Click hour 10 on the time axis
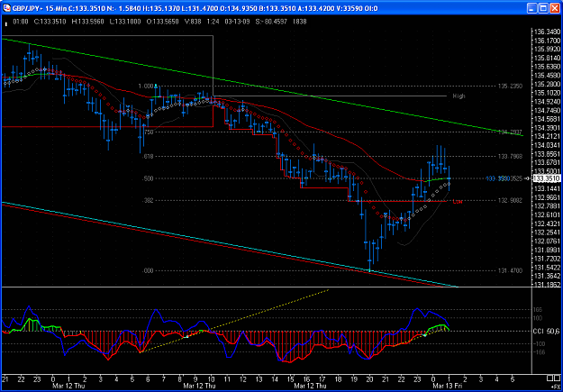This screenshot has height=392, width=563. (212, 379)
